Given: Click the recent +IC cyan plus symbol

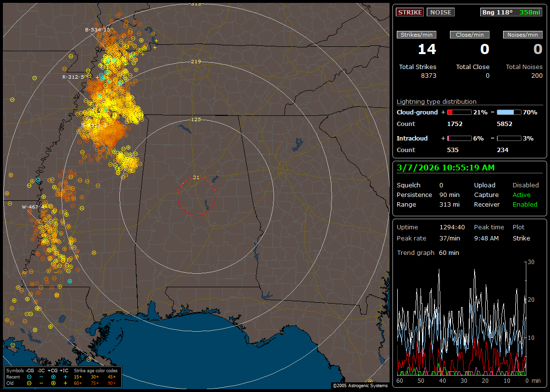Looking at the screenshot, I should [x=65, y=377].
